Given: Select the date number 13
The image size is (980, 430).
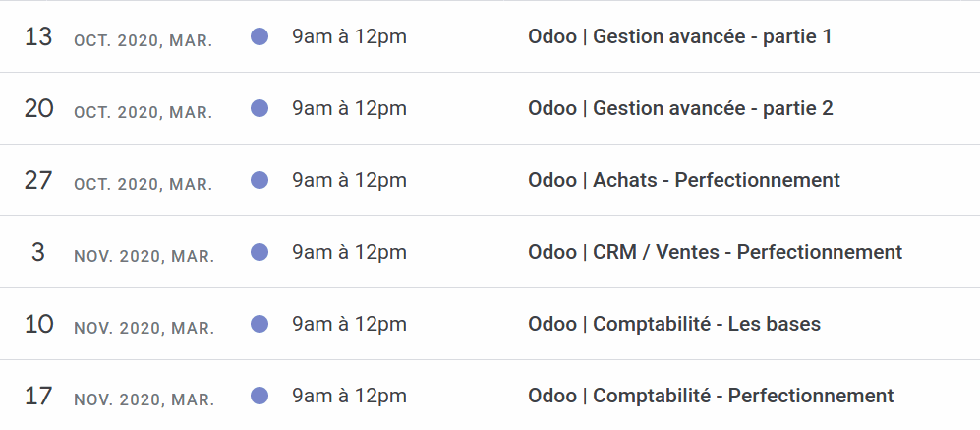Looking at the screenshot, I should (38, 37).
